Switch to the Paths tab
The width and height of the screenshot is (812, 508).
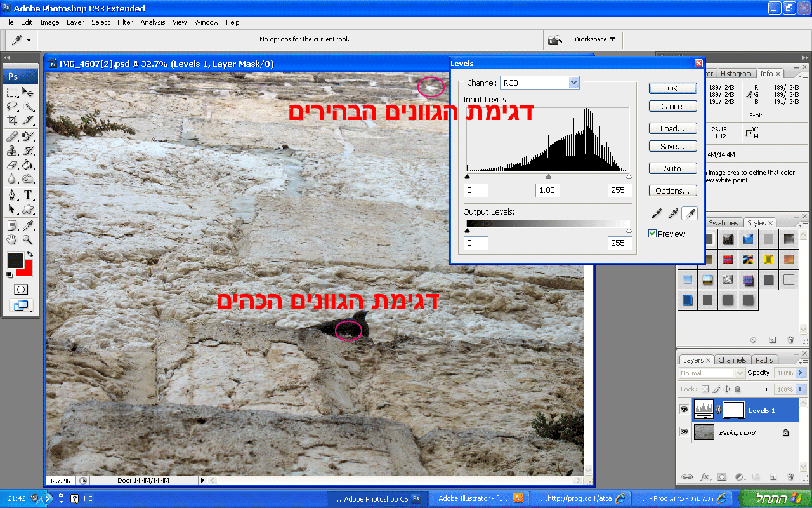(x=764, y=360)
